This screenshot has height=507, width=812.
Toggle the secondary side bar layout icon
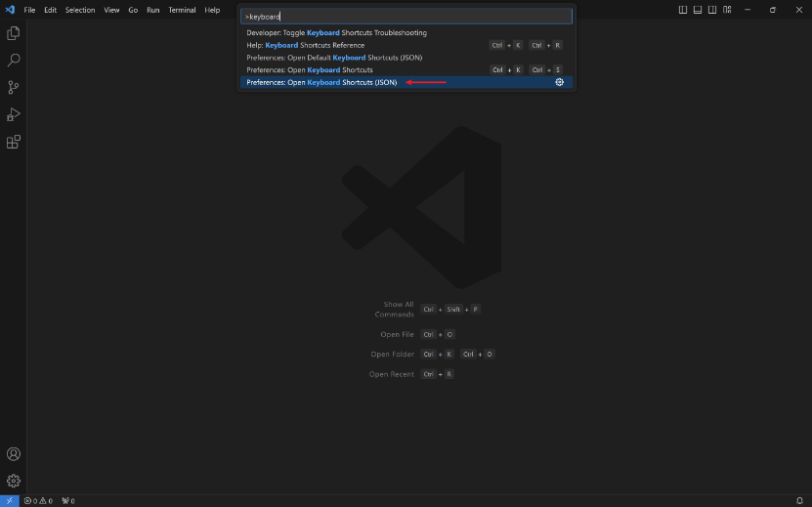[x=712, y=10]
